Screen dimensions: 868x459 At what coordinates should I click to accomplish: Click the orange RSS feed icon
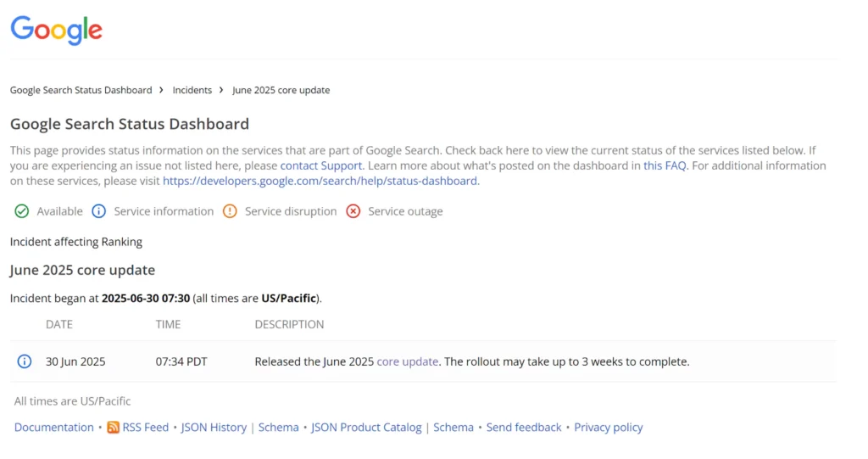pyautogui.click(x=113, y=428)
